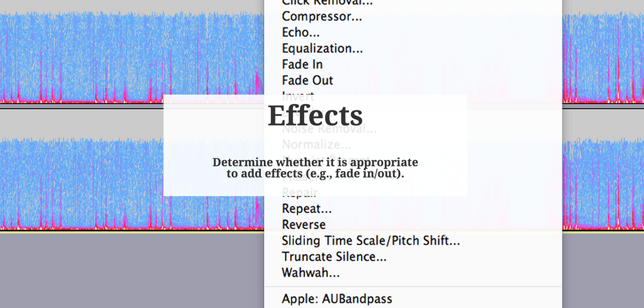
Task: Choose Truncate Silence... from the menu
Action: [x=334, y=257]
